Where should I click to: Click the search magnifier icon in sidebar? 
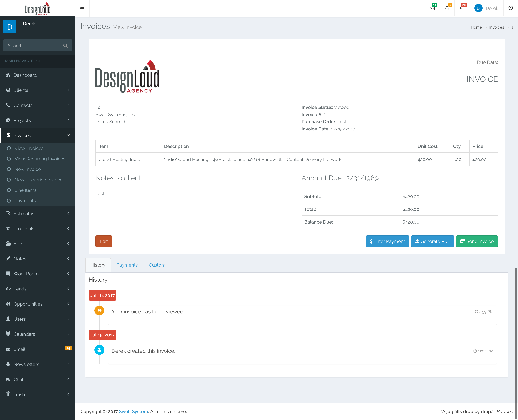point(65,45)
